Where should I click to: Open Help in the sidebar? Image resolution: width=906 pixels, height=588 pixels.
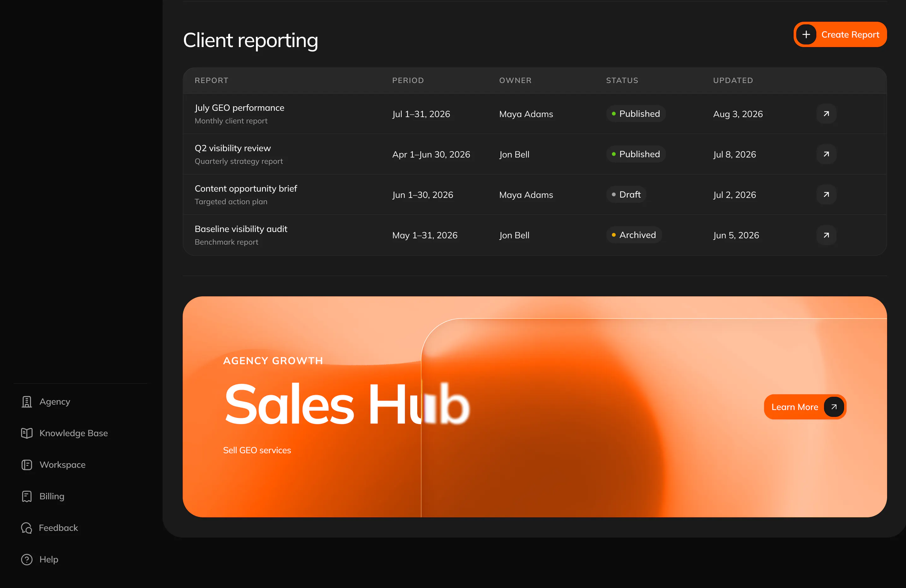point(40,560)
